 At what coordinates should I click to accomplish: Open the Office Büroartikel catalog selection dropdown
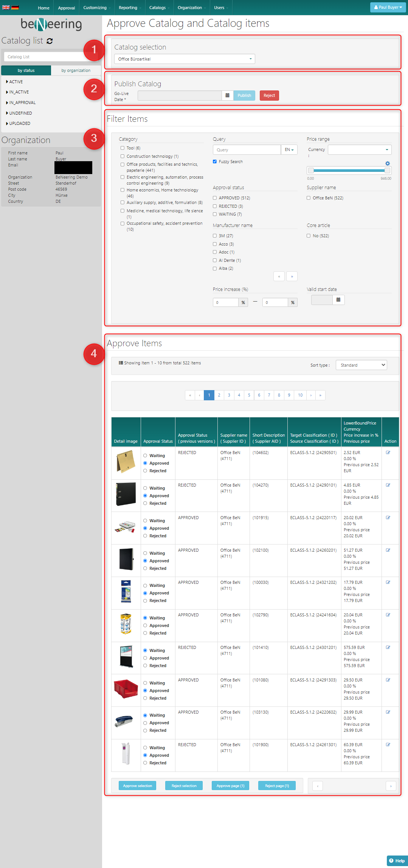[x=185, y=59]
